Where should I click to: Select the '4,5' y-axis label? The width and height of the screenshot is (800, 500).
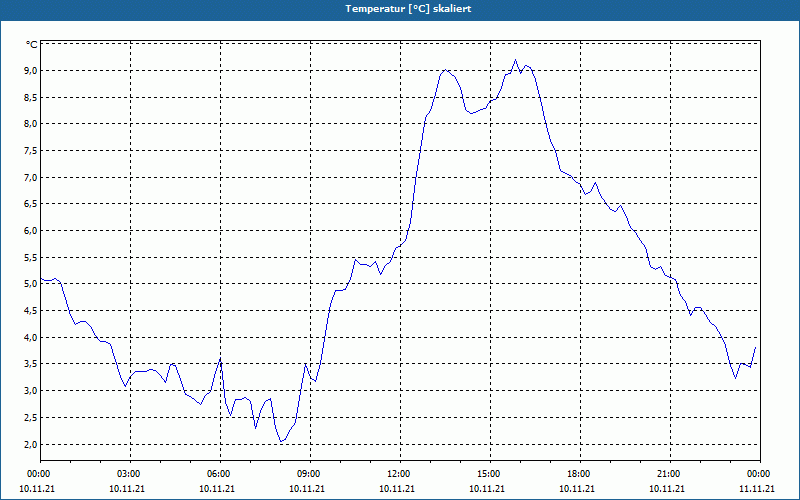pos(31,311)
